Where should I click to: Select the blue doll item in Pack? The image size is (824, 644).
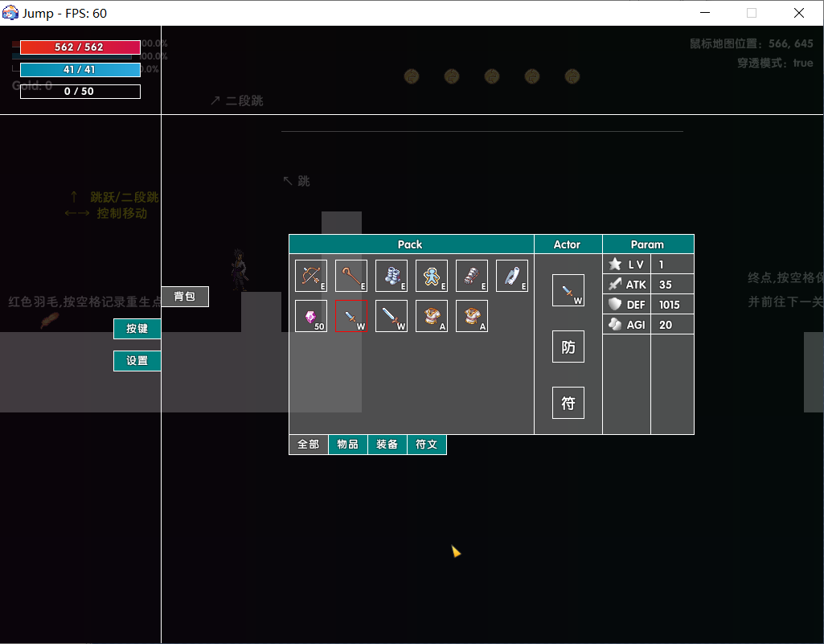[432, 276]
